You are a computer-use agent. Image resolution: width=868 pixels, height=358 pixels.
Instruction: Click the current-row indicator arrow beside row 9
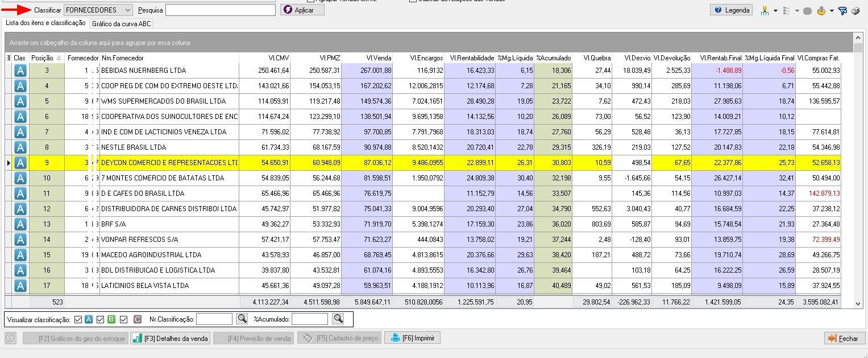tap(9, 163)
